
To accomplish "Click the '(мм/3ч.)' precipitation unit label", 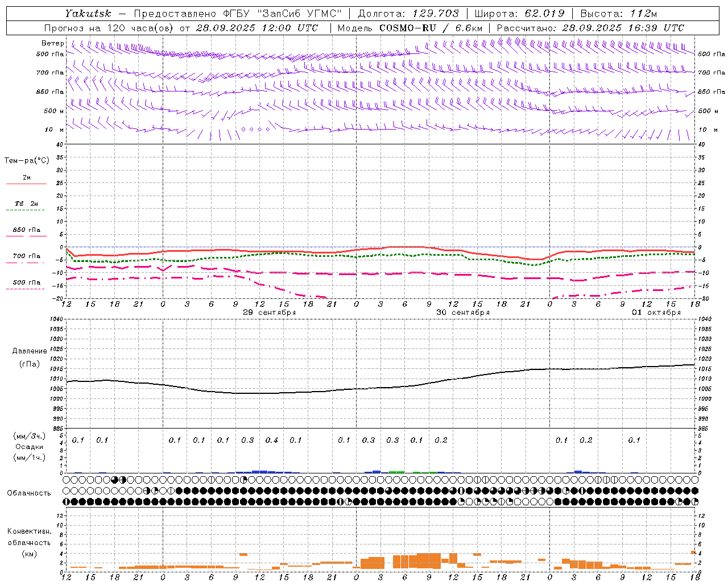I will click(30, 436).
